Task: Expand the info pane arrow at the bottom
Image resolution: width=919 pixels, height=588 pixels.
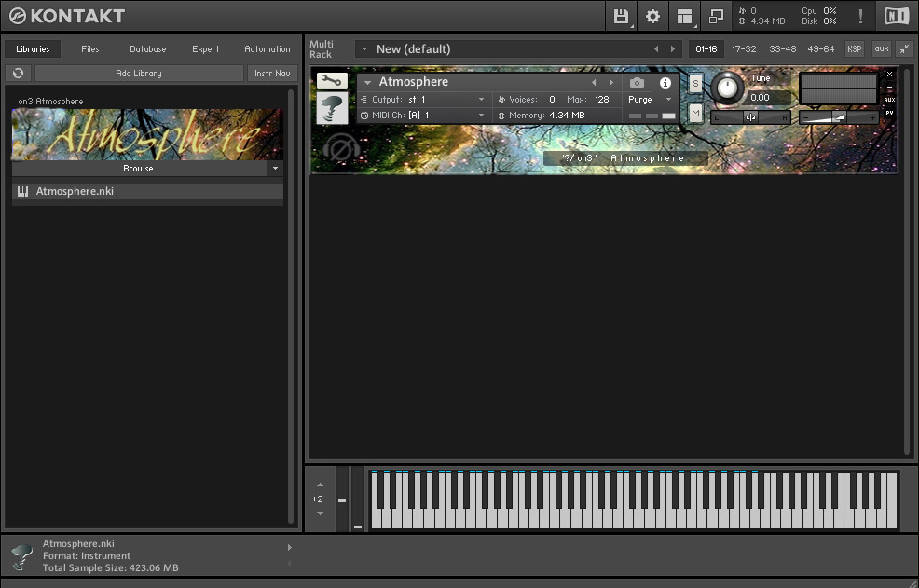Action: [x=290, y=548]
